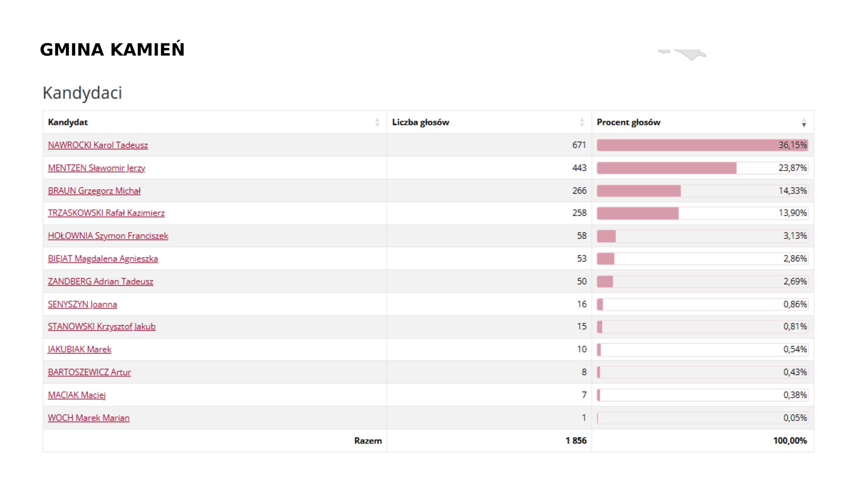The image size is (868, 488).
Task: Click BRAUN Grzegorz Michał link
Action: tap(94, 191)
